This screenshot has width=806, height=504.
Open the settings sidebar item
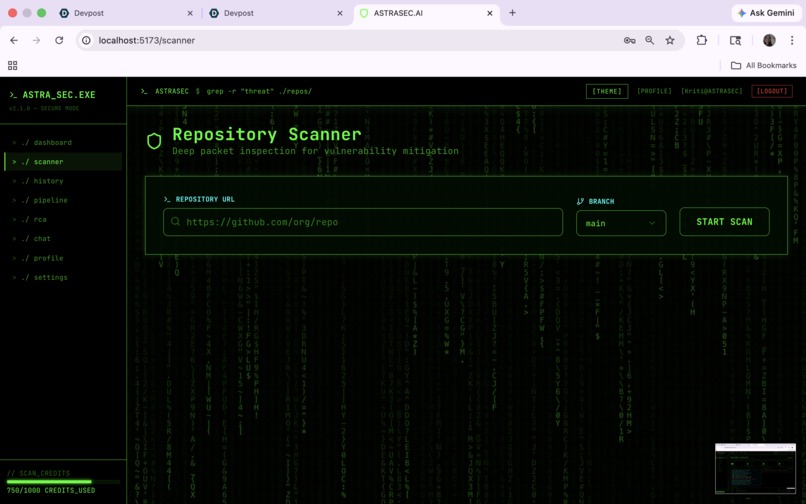(63, 277)
